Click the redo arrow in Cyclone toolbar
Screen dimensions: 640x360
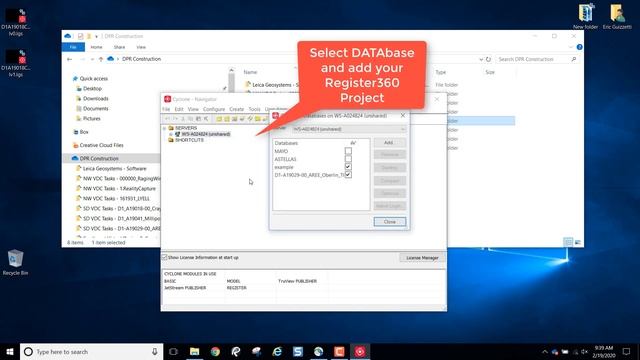(175, 119)
